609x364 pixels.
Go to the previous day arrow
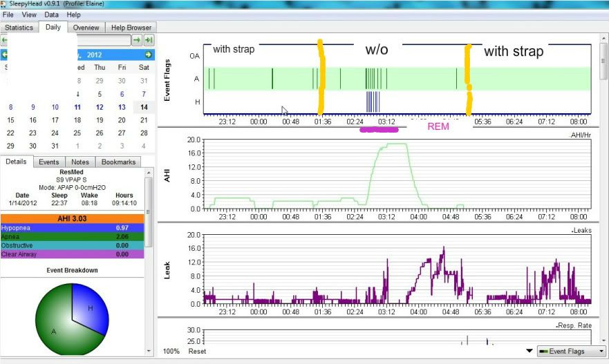pyautogui.click(x=5, y=41)
